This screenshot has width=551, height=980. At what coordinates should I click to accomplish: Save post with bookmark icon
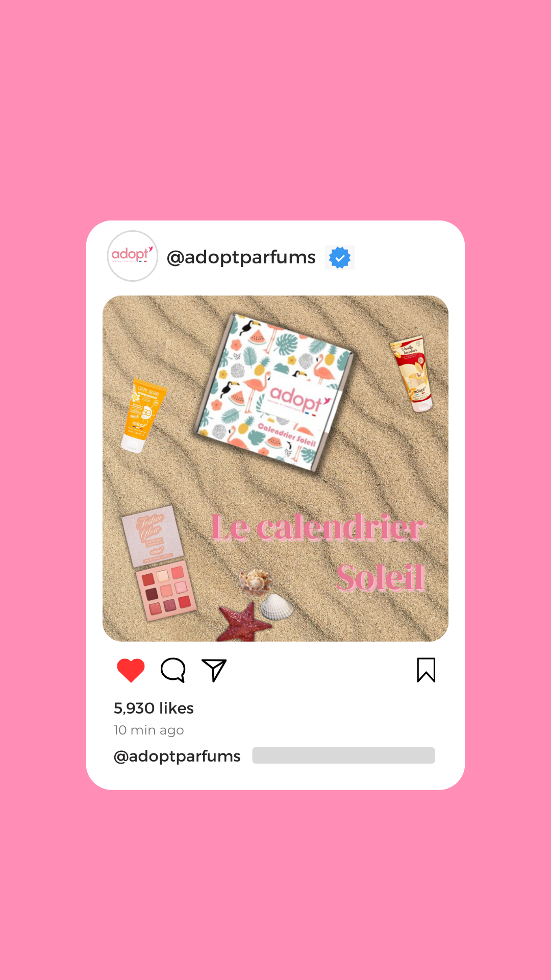(426, 670)
